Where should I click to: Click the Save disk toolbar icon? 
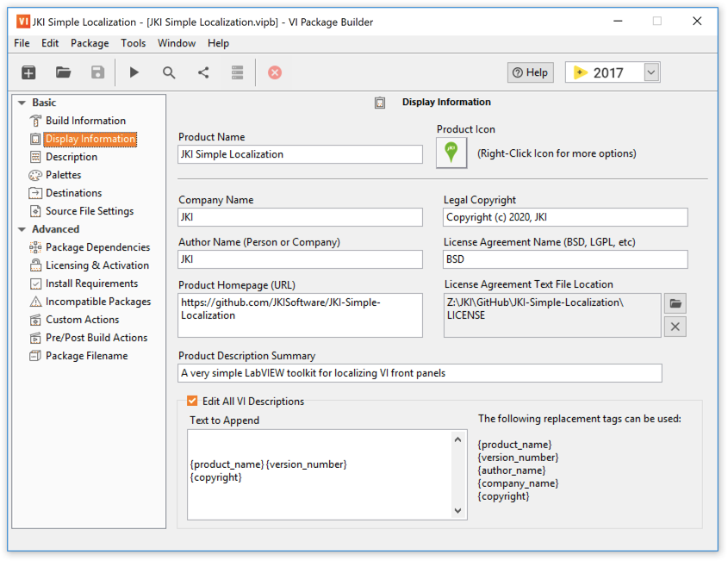(x=97, y=72)
